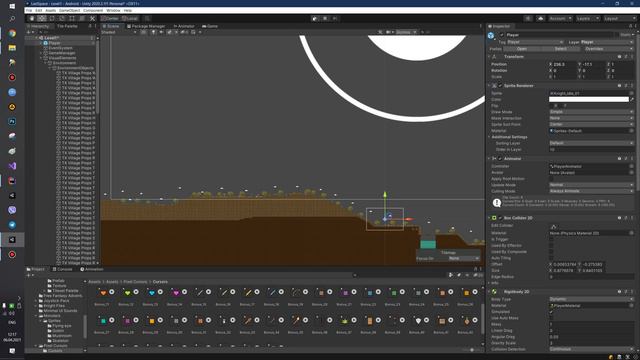Collapse the Transform component foldout

pyautogui.click(x=489, y=57)
